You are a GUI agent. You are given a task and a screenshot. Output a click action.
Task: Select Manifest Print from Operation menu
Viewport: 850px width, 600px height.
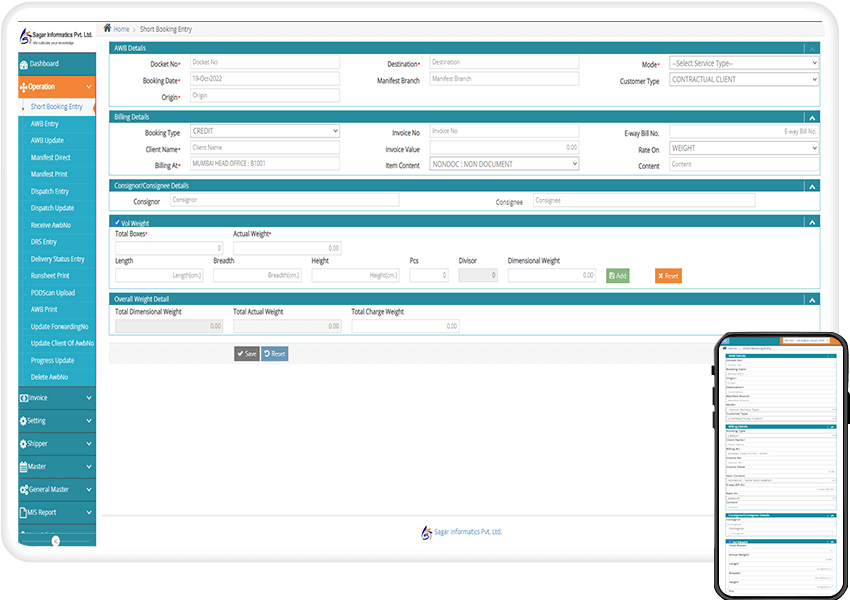[x=50, y=174]
